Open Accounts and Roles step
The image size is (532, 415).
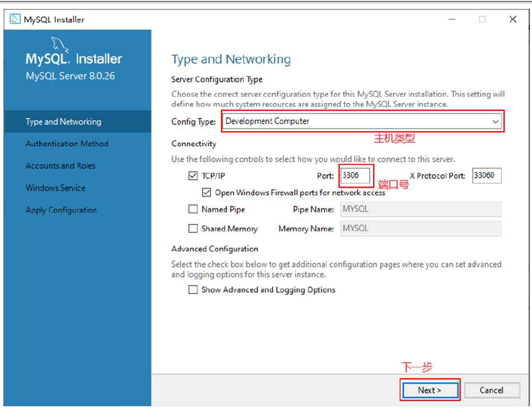pos(61,165)
